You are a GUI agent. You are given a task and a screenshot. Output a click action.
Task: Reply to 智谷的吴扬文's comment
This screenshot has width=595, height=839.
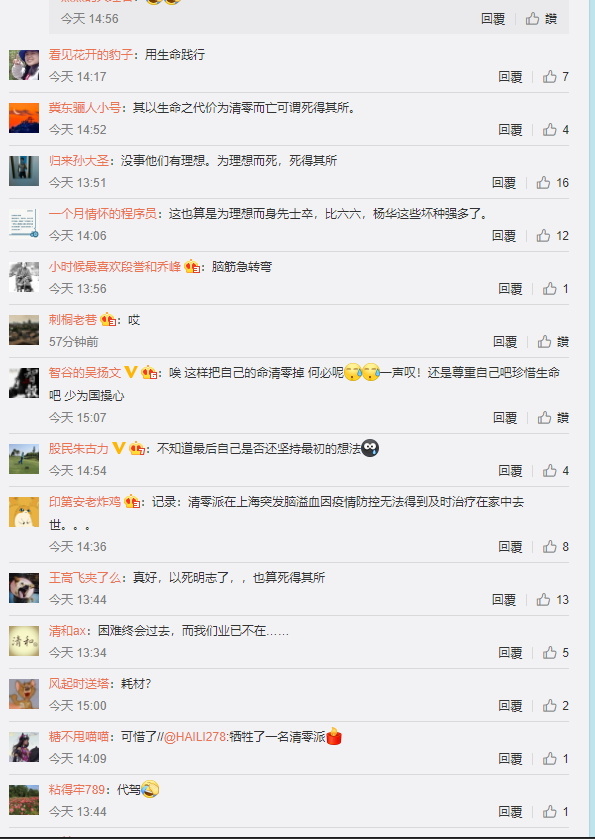point(505,417)
